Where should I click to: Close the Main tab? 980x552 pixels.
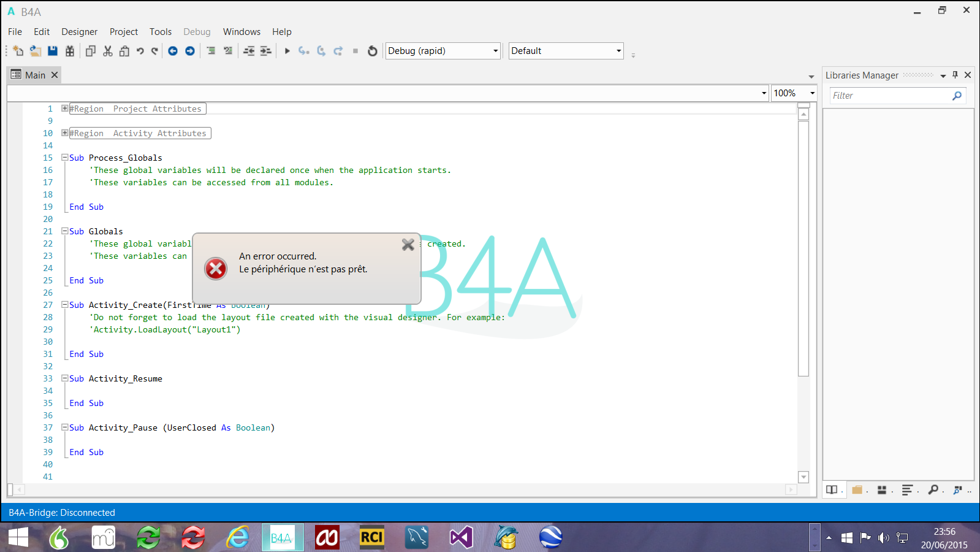(x=55, y=75)
